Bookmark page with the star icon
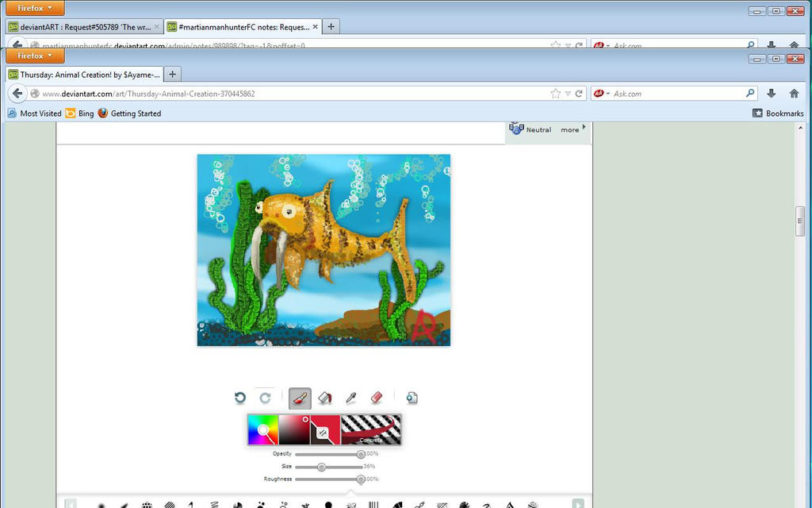Image resolution: width=812 pixels, height=508 pixels. [x=556, y=94]
